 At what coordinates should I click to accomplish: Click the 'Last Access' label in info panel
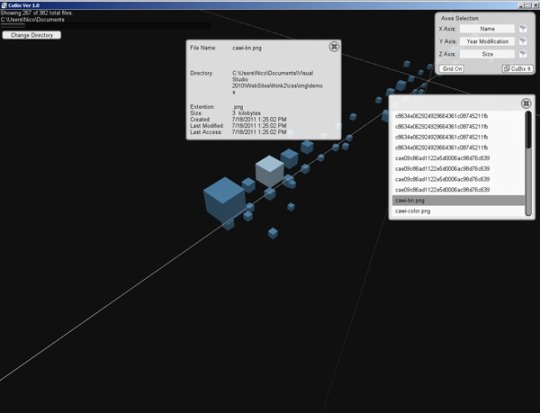click(206, 132)
